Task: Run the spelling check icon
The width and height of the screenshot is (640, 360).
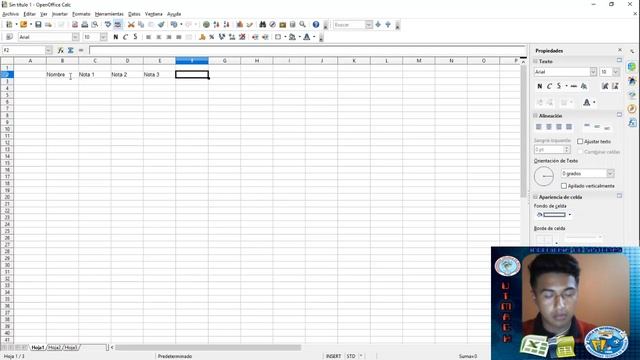Action: (108, 24)
